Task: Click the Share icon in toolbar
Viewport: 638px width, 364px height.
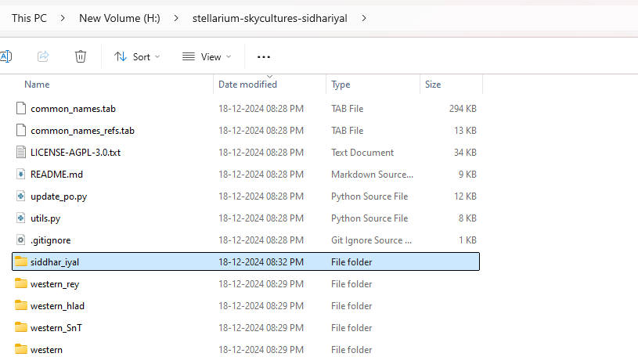Action: pos(44,56)
